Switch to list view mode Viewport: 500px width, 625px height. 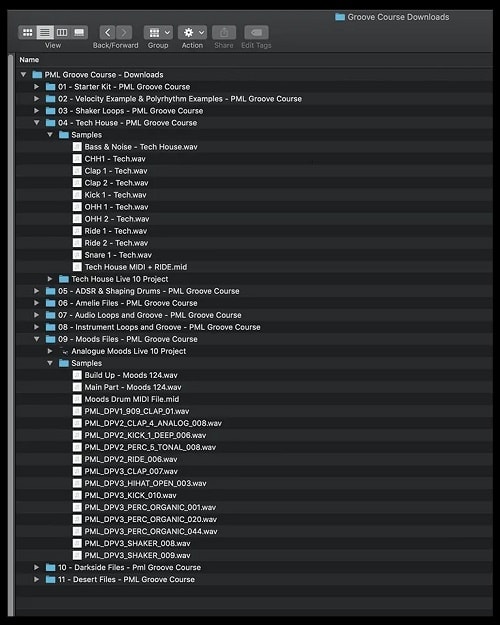click(x=45, y=32)
